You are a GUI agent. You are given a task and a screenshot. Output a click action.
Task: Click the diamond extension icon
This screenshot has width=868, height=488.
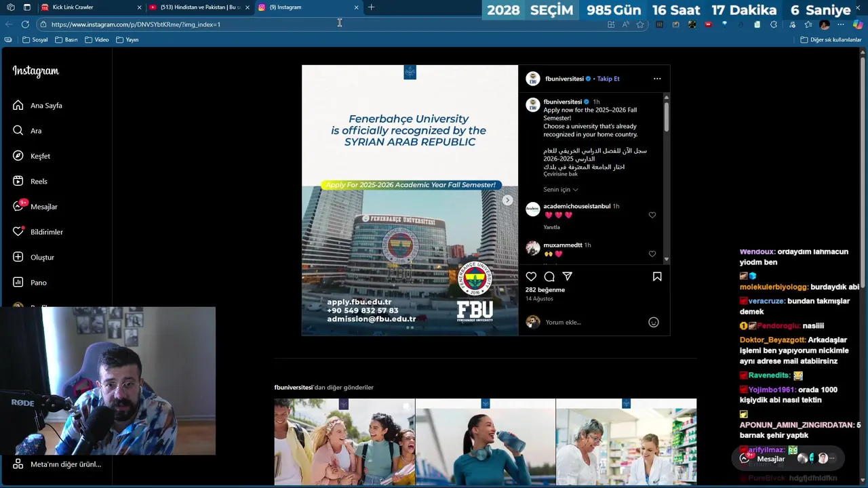[x=724, y=24]
